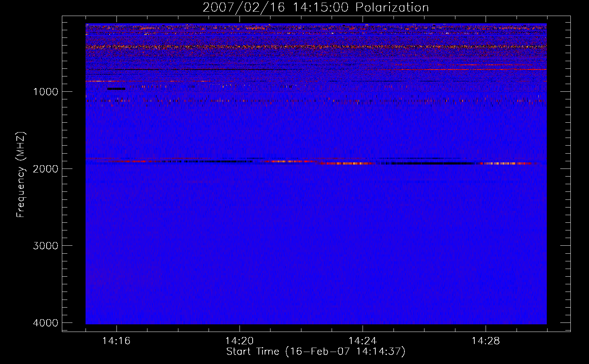Click the 14:16 time tick label
589x364 pixels.
(116, 341)
